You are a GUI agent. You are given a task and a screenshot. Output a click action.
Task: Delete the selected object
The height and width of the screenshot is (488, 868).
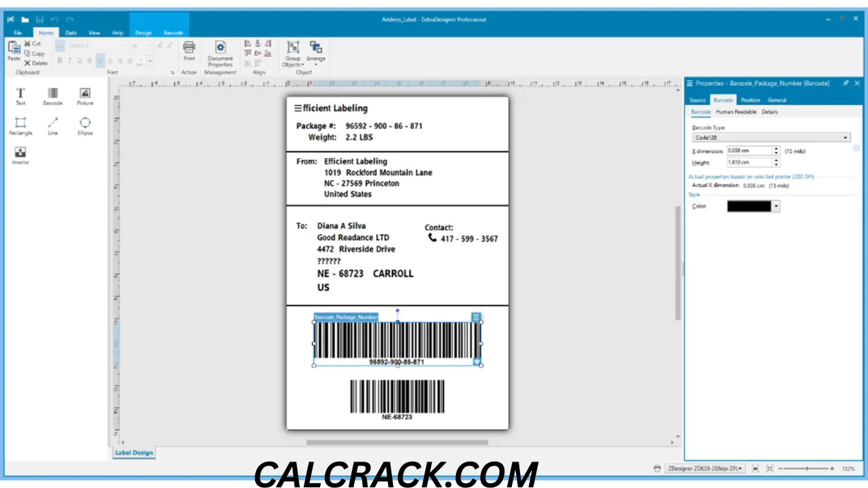(36, 63)
